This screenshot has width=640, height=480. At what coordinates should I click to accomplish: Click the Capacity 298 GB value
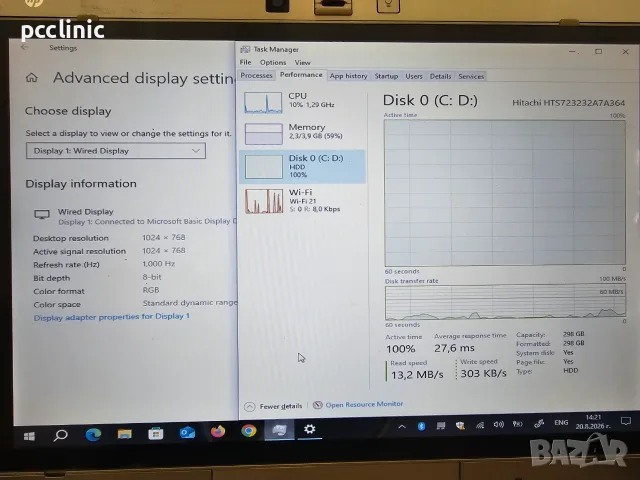point(573,334)
